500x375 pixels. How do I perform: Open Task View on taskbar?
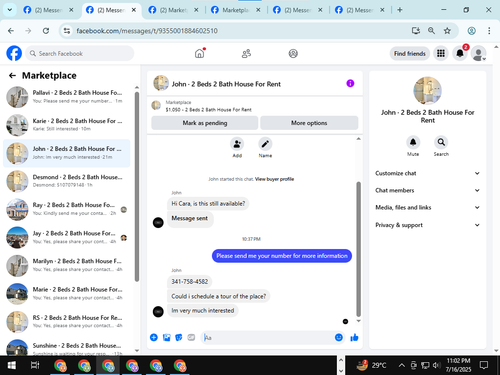[x=35, y=365]
